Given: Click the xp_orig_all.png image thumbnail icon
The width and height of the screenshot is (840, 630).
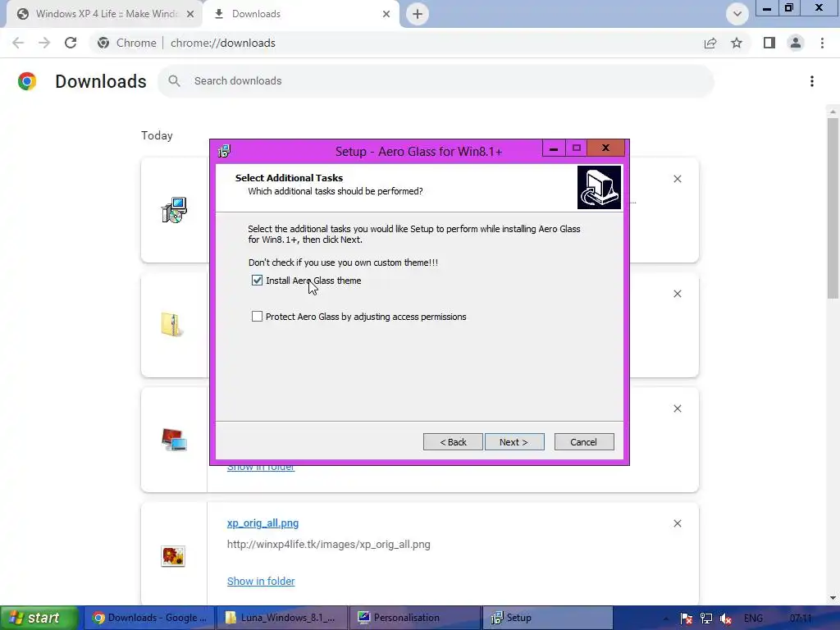Looking at the screenshot, I should tap(173, 556).
